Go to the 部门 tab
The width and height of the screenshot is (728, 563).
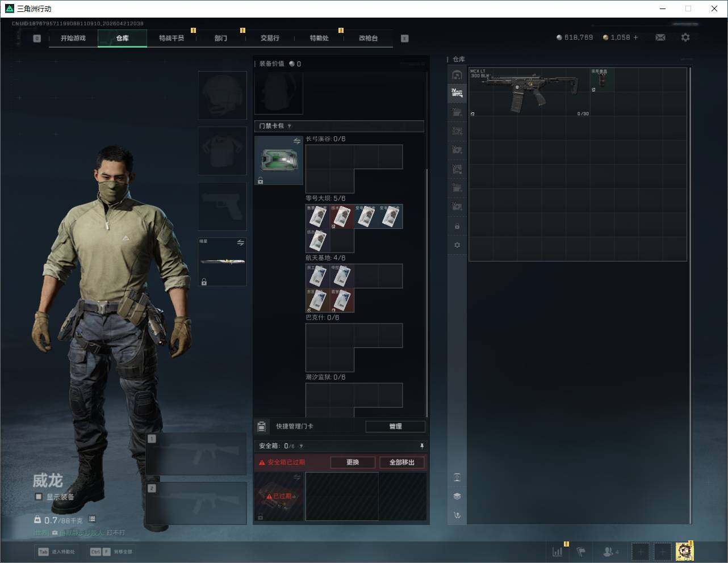(x=221, y=38)
